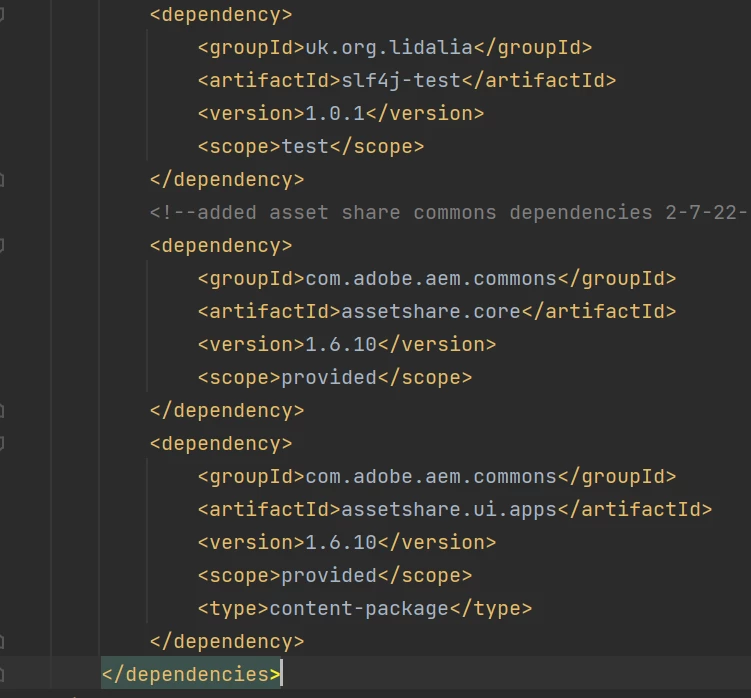Click the 'added asset share commons dependencies' comment
Viewport: 751px width, 698px height.
[448, 213]
